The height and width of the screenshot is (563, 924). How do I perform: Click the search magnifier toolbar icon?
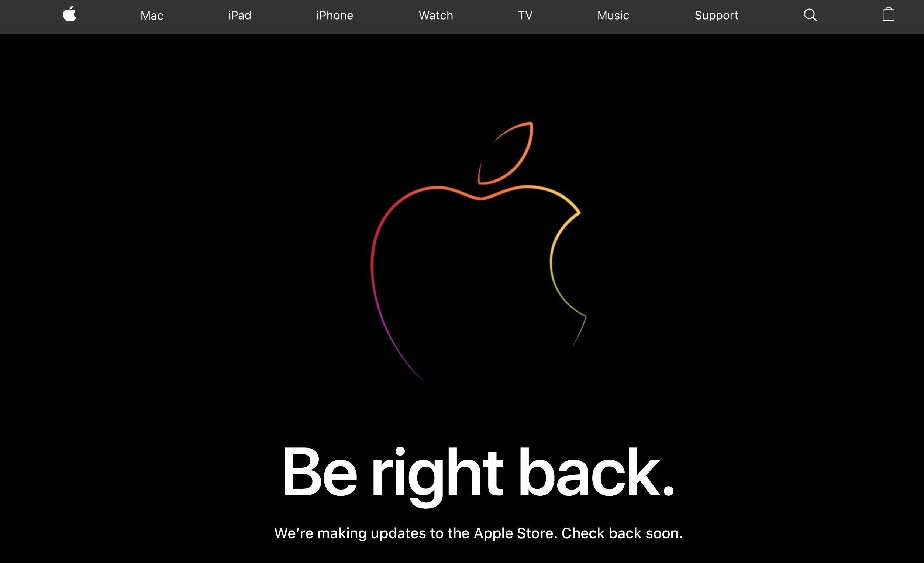coord(808,14)
